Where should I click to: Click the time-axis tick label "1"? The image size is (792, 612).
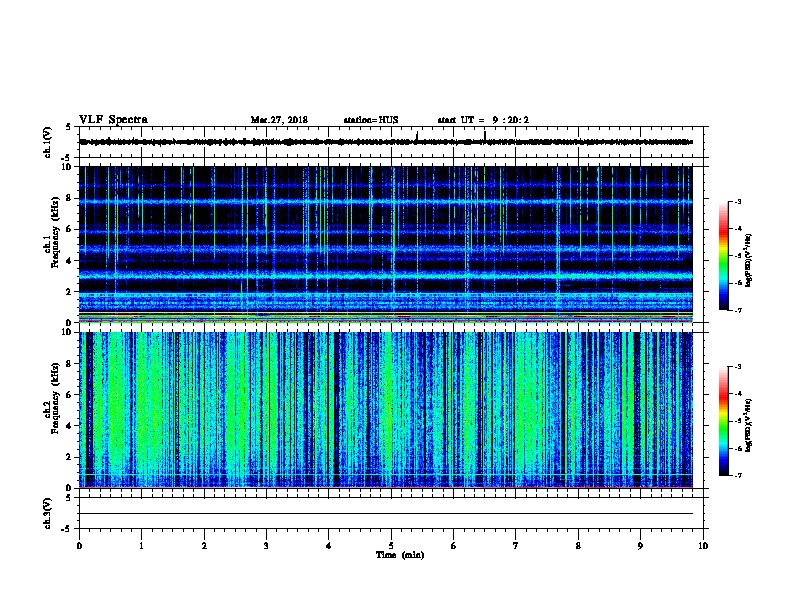tap(141, 546)
